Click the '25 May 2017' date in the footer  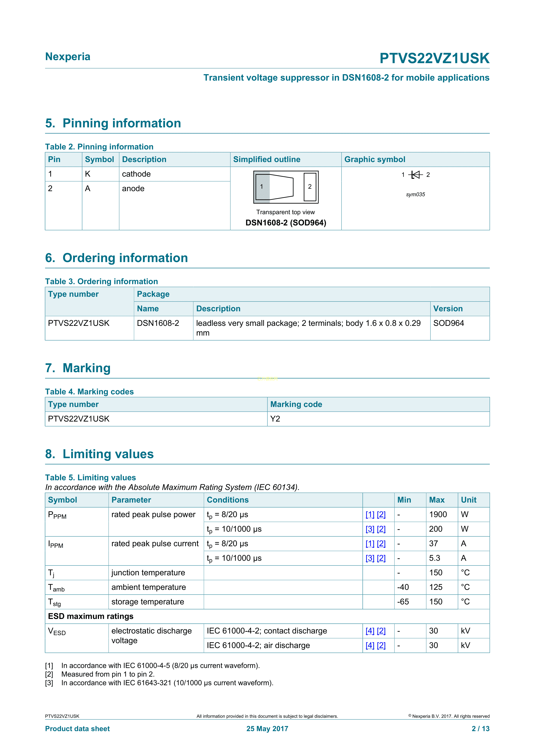[x=267, y=729]
